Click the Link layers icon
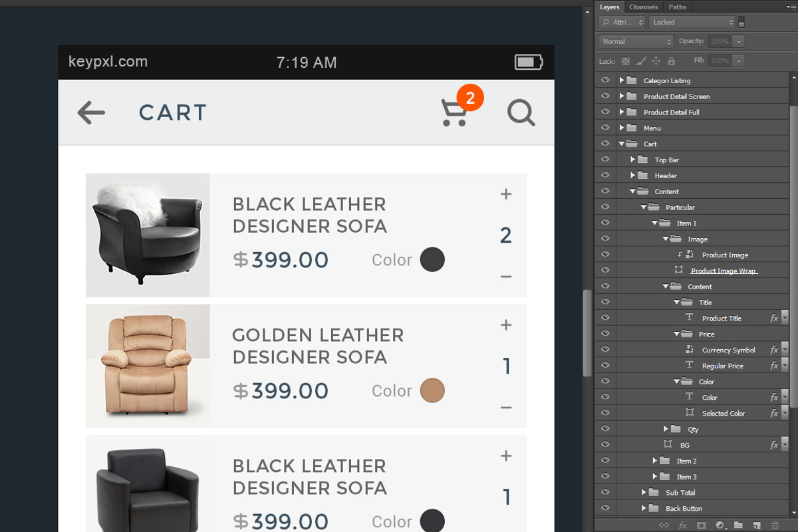 pos(664,525)
